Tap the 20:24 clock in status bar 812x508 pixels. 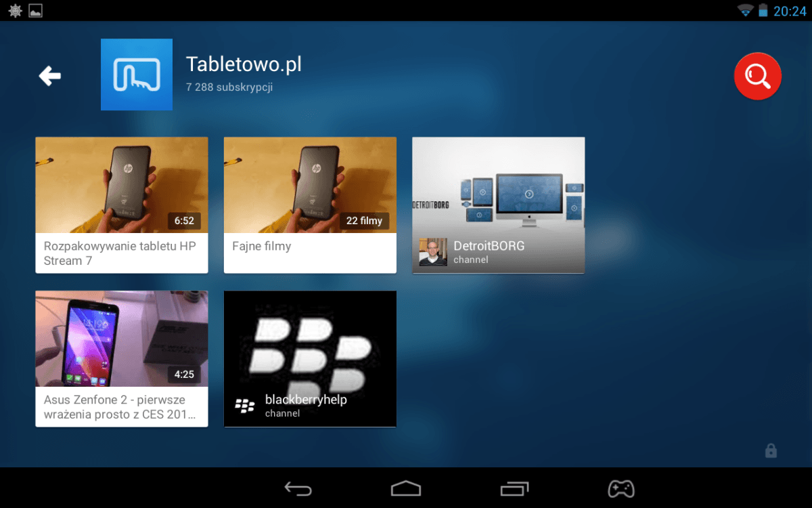[790, 11]
